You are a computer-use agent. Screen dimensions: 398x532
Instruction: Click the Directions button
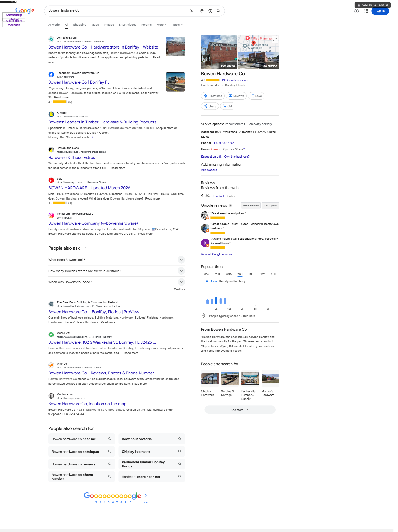pos(213,96)
